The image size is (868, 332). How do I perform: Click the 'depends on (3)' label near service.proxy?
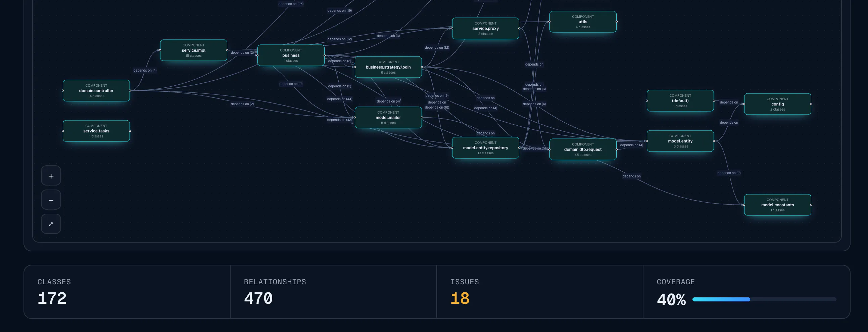pyautogui.click(x=388, y=36)
